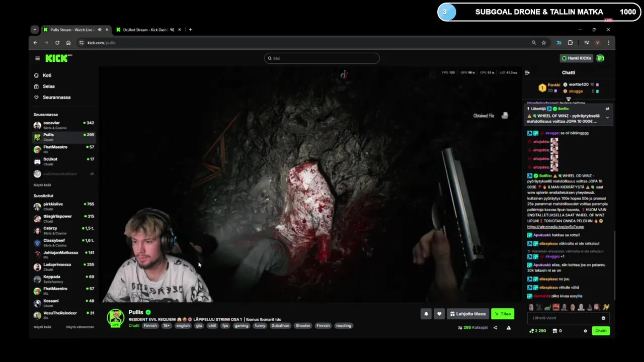Screen dimensions: 644x362
Task: Click the chat shop icon
Action: 555,331
